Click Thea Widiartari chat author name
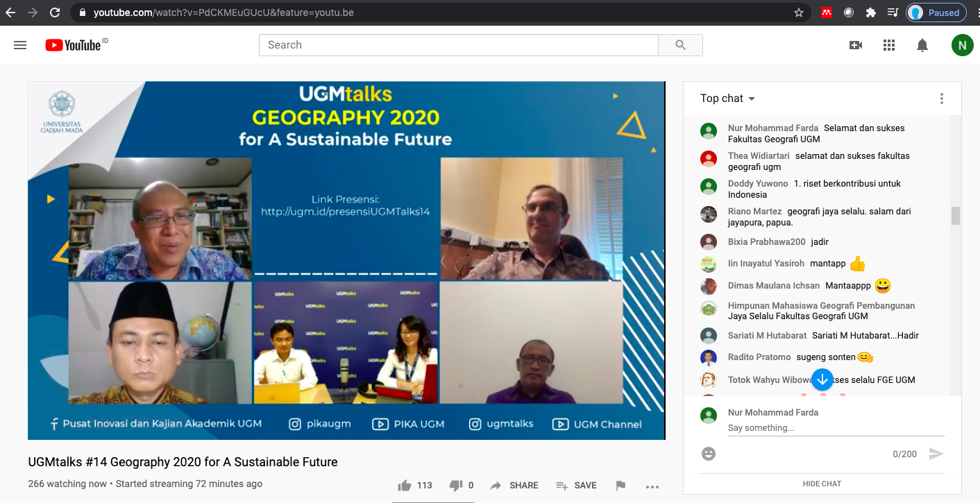This screenshot has width=980, height=503. 759,156
